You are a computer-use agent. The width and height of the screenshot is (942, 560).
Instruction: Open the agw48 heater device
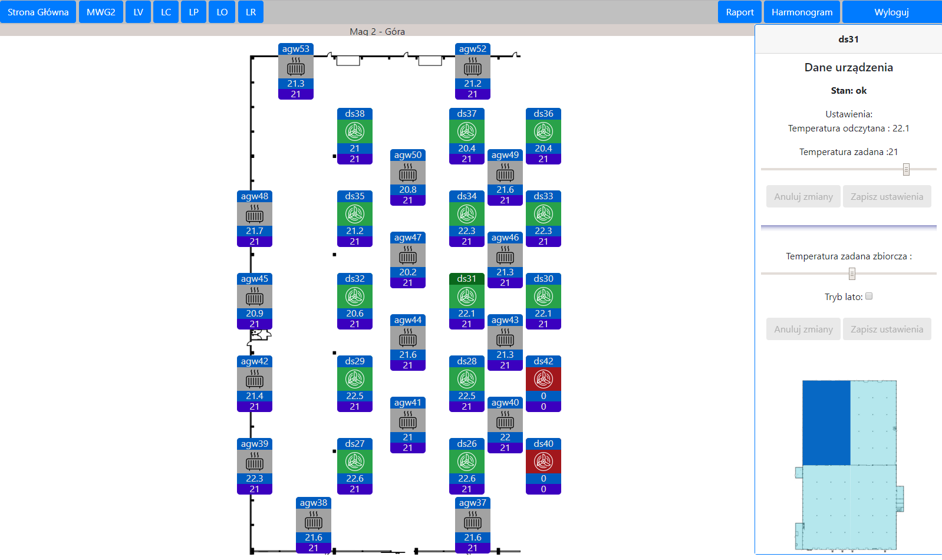pos(254,215)
